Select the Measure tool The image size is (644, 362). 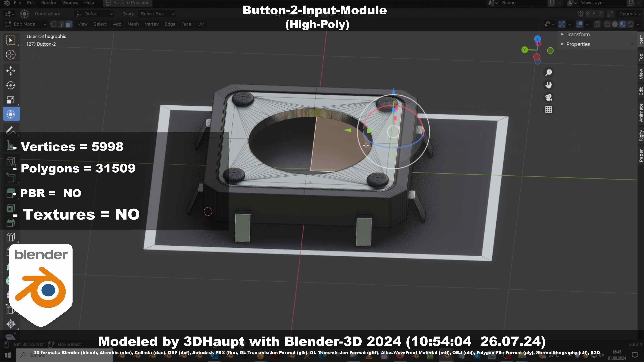pyautogui.click(x=11, y=145)
